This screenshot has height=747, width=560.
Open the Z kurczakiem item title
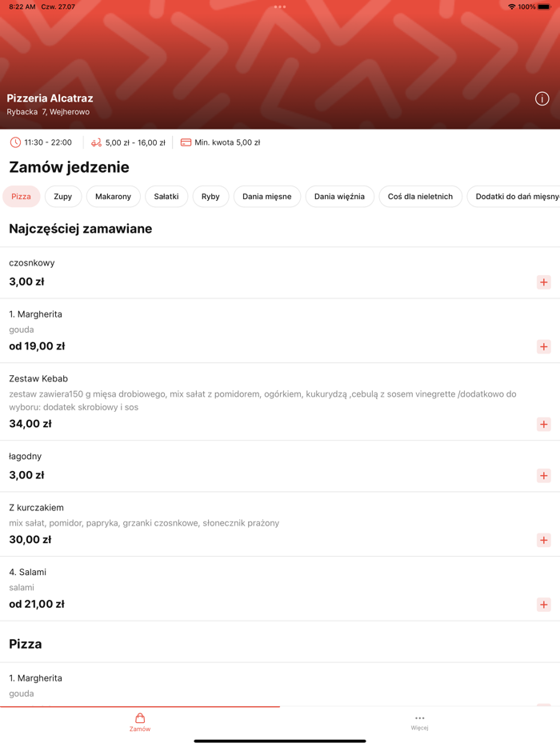36,508
